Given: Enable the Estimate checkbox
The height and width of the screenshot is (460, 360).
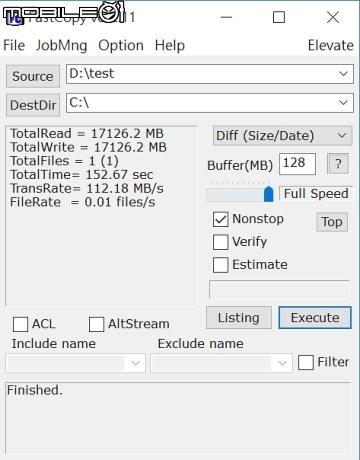Looking at the screenshot, I should click(x=220, y=265).
